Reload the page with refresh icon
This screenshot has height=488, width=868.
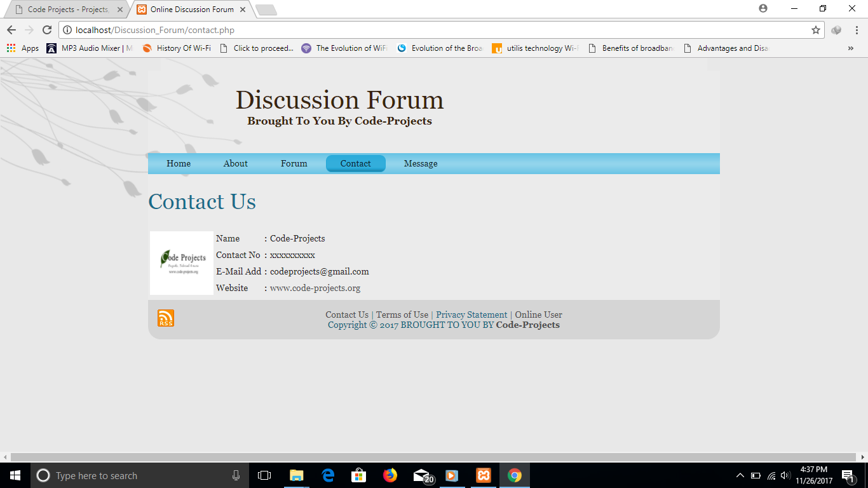[46, 29]
